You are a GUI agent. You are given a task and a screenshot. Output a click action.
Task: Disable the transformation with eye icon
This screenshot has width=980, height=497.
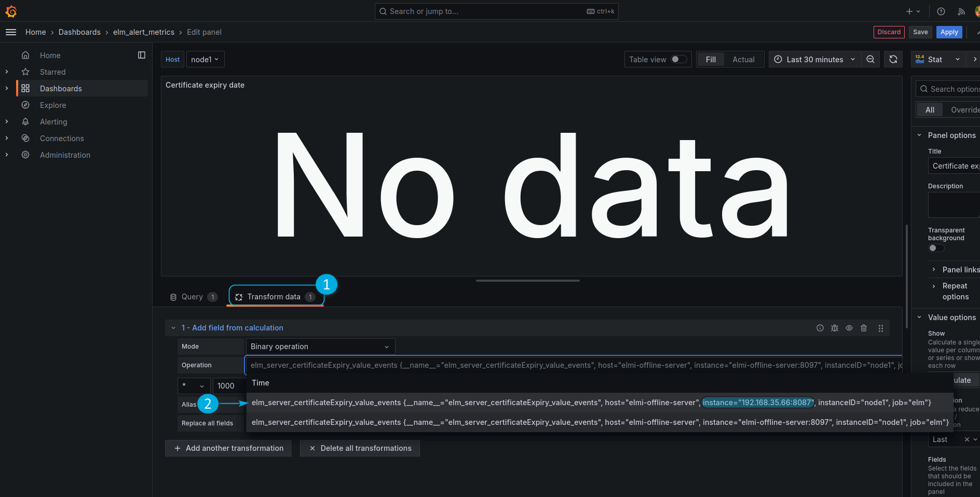coord(849,328)
